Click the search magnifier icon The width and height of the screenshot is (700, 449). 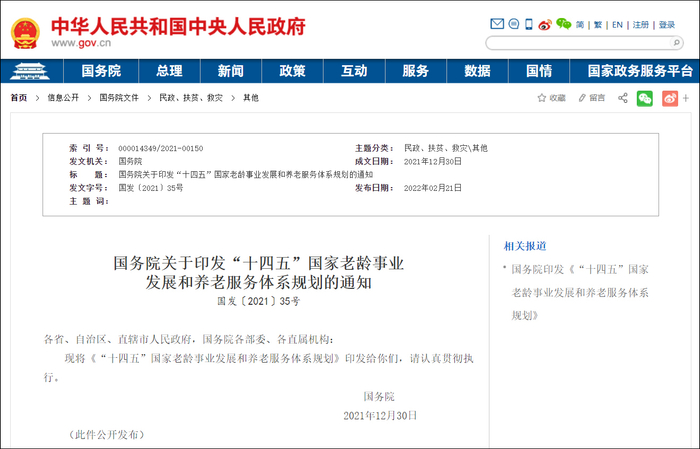coord(676,43)
